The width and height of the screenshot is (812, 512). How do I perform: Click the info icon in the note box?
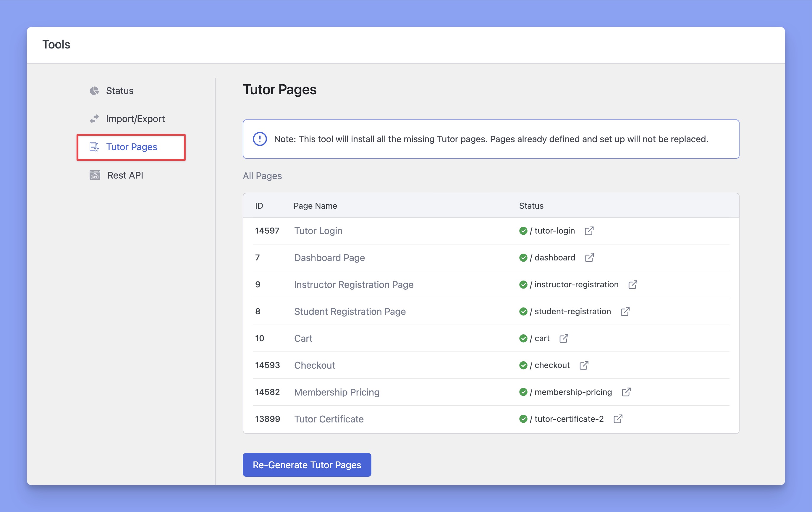(260, 139)
